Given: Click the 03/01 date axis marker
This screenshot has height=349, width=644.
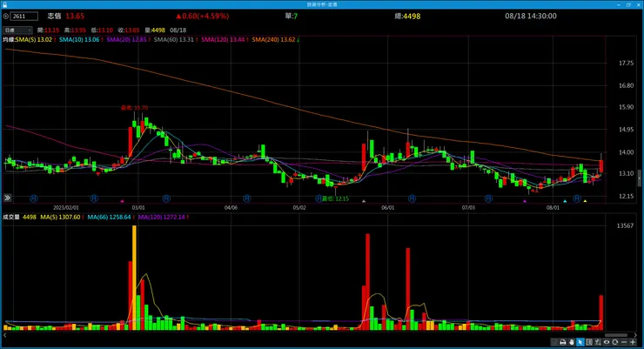Looking at the screenshot, I should pyautogui.click(x=138, y=207).
